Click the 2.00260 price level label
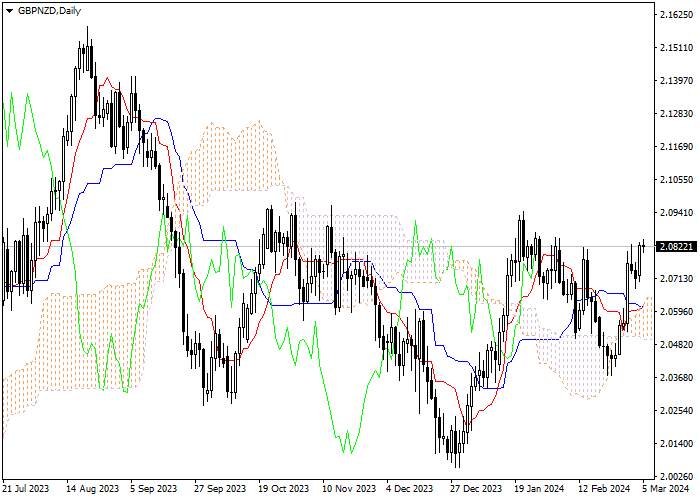The width and height of the screenshot is (700, 500). [677, 477]
